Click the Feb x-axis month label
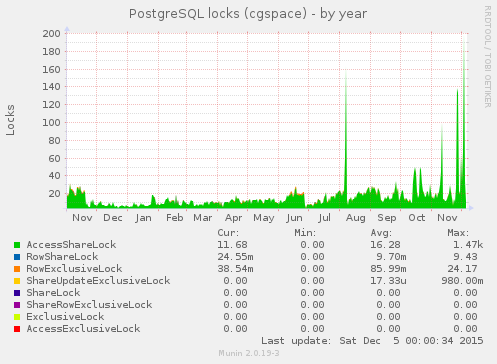This screenshot has width=497, height=364. pos(175,218)
